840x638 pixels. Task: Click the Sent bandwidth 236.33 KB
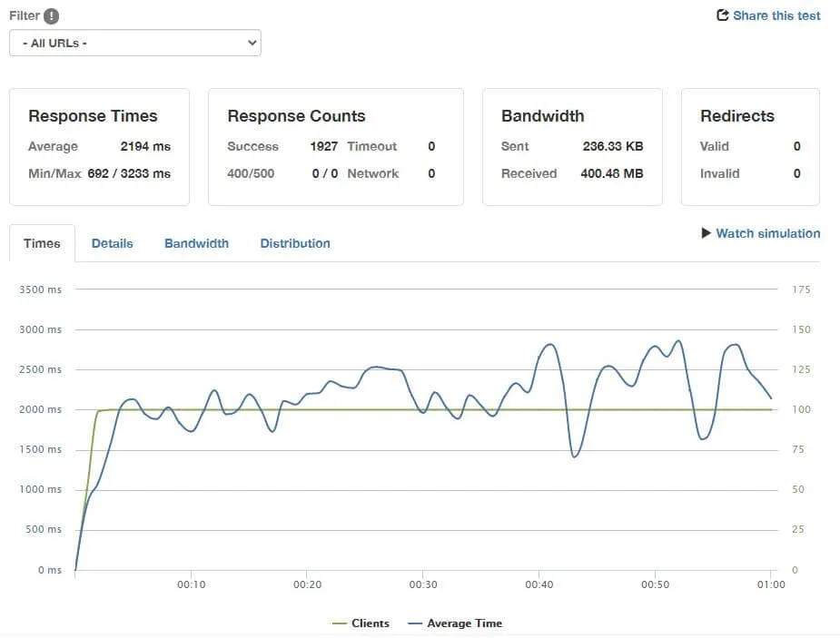pyautogui.click(x=613, y=146)
